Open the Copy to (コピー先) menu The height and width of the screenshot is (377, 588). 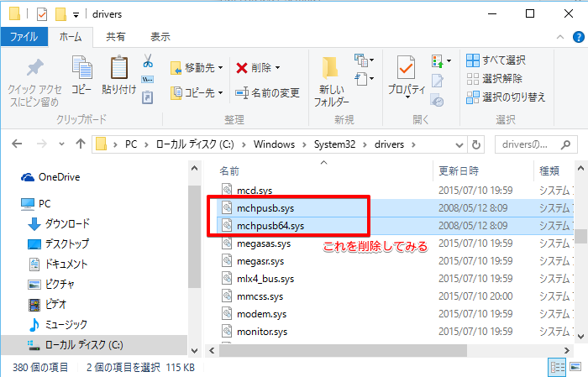click(197, 92)
